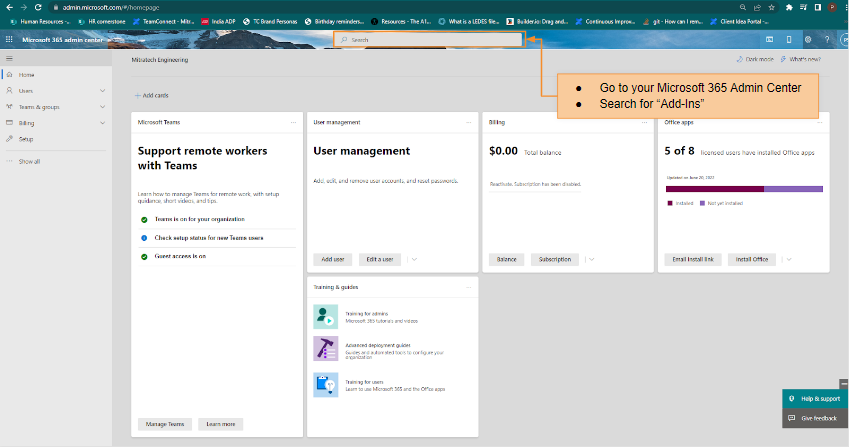
Task: Open the TC Brand Personas bookmark
Action: pyautogui.click(x=270, y=22)
